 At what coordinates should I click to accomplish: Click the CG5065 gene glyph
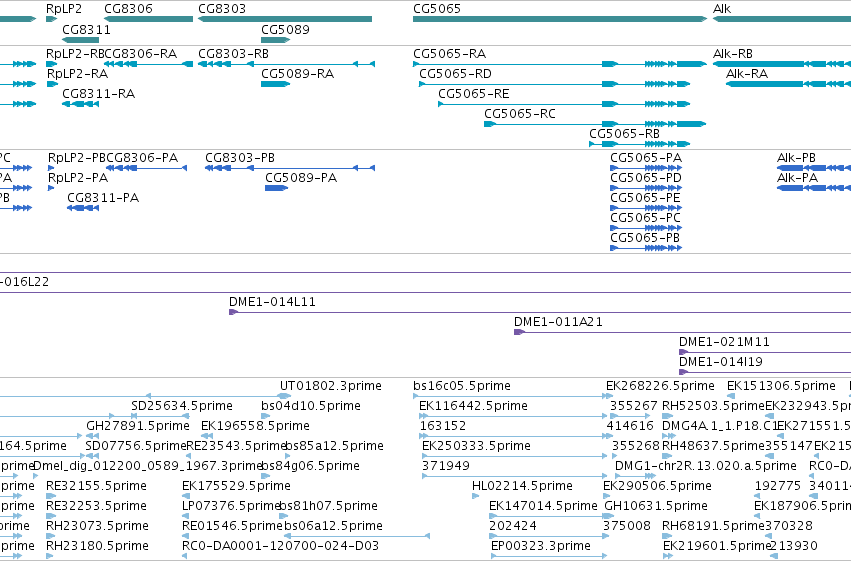560,19
